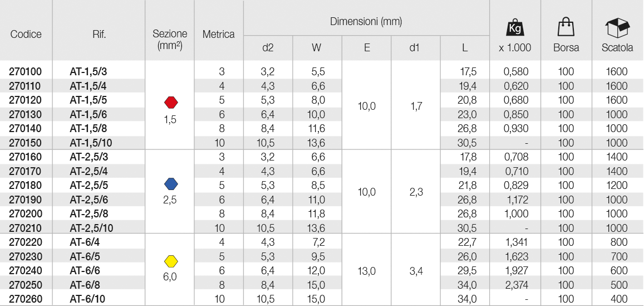Screen dimensions: 644x306
Task: Click the open box Scatola icon
Action: tap(617, 27)
